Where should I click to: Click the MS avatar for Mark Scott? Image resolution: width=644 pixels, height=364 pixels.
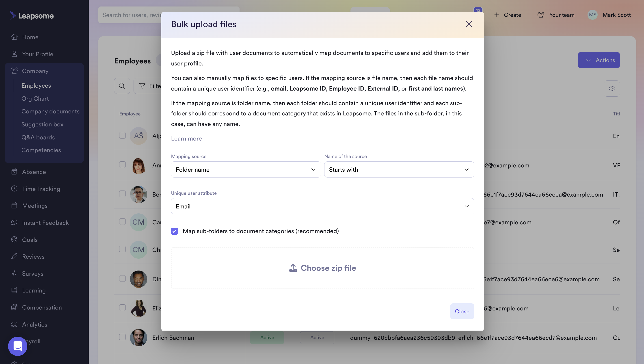pyautogui.click(x=592, y=15)
